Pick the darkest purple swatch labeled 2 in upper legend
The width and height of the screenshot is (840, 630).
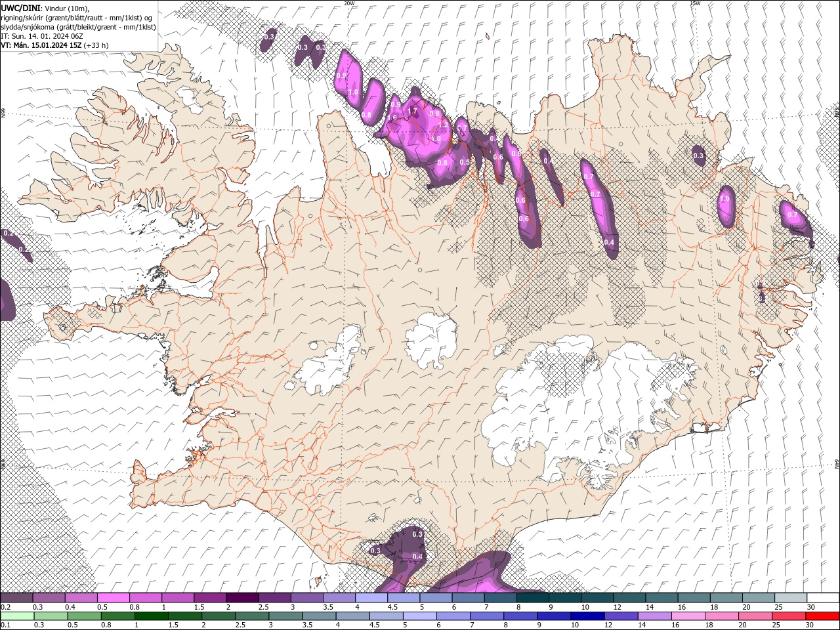click(242, 597)
